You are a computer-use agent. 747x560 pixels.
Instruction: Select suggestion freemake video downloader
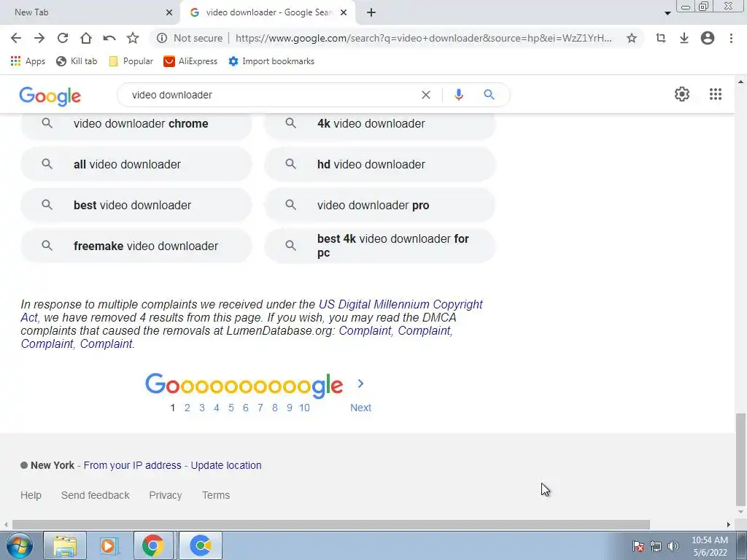pyautogui.click(x=136, y=246)
